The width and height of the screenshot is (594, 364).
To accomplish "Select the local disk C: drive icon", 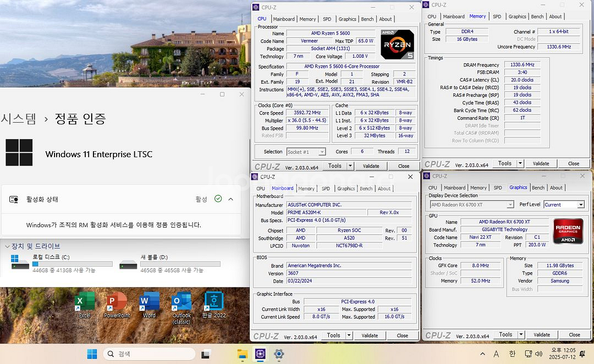I will pyautogui.click(x=20, y=262).
